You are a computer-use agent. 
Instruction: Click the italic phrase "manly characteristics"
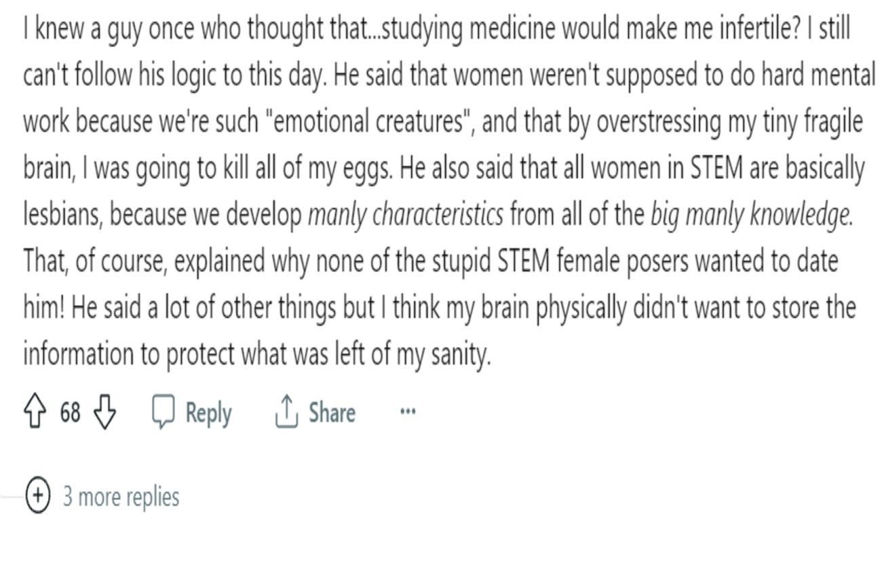click(406, 214)
